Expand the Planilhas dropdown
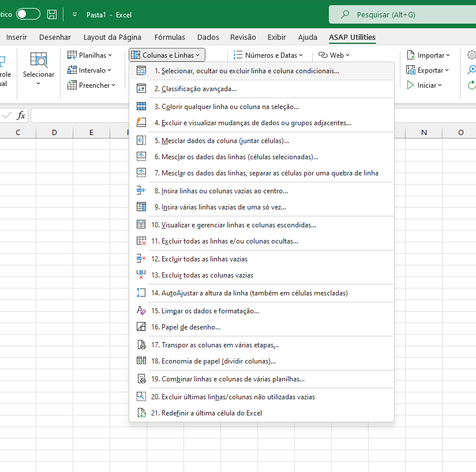This screenshot has width=476, height=472. [x=89, y=55]
